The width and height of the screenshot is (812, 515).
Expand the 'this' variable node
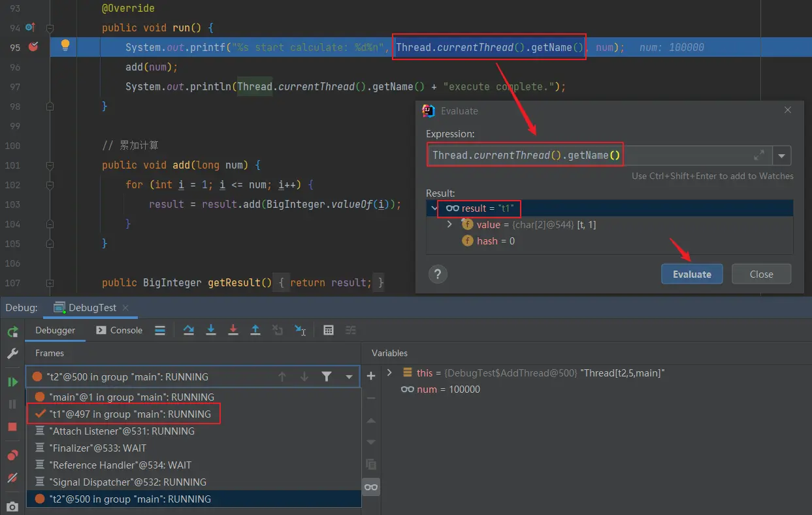[x=390, y=373]
